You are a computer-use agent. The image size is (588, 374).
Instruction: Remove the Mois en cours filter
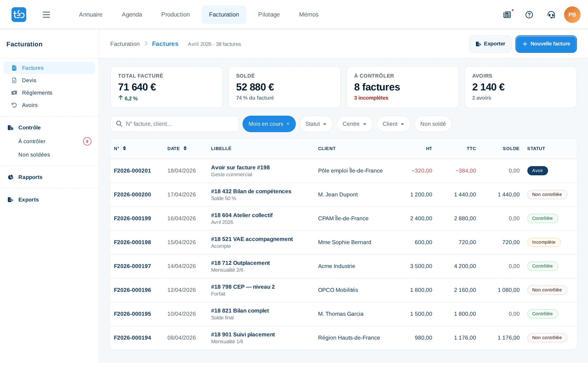pos(288,124)
